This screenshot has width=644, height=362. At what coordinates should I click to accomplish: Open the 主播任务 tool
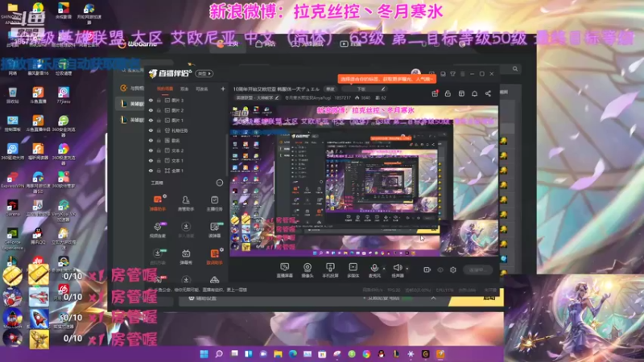coord(214,204)
